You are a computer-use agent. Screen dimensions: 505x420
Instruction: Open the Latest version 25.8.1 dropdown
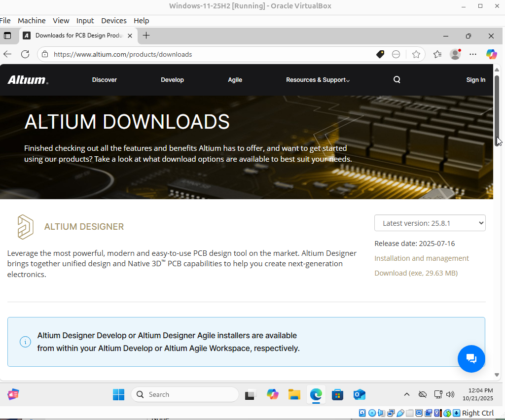(430, 223)
